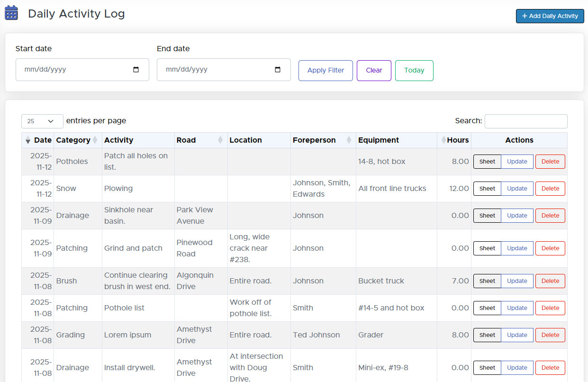
Task: Click the calendar icon beside Daily Activity Log
Action: [11, 13]
